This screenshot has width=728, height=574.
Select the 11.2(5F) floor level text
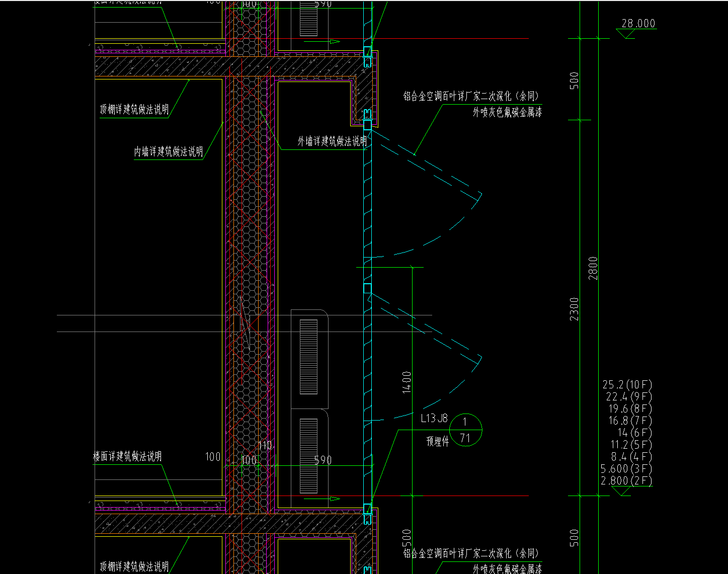(x=631, y=445)
